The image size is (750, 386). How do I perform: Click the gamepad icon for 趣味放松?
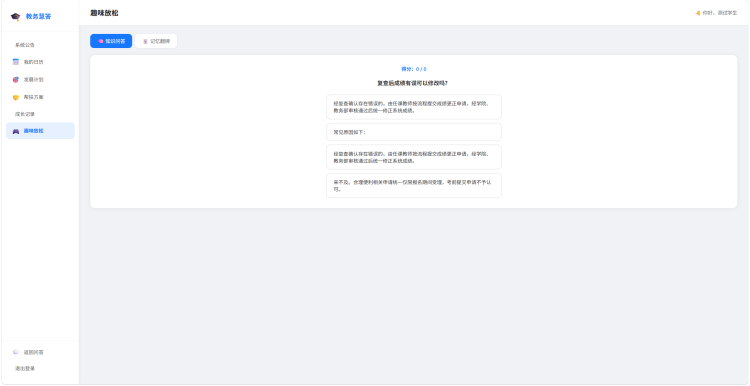[16, 131]
